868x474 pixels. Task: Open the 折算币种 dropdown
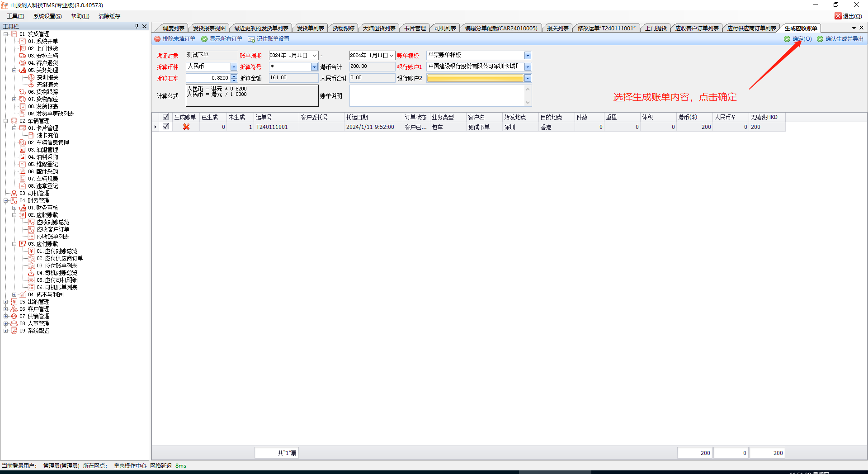pyautogui.click(x=234, y=67)
